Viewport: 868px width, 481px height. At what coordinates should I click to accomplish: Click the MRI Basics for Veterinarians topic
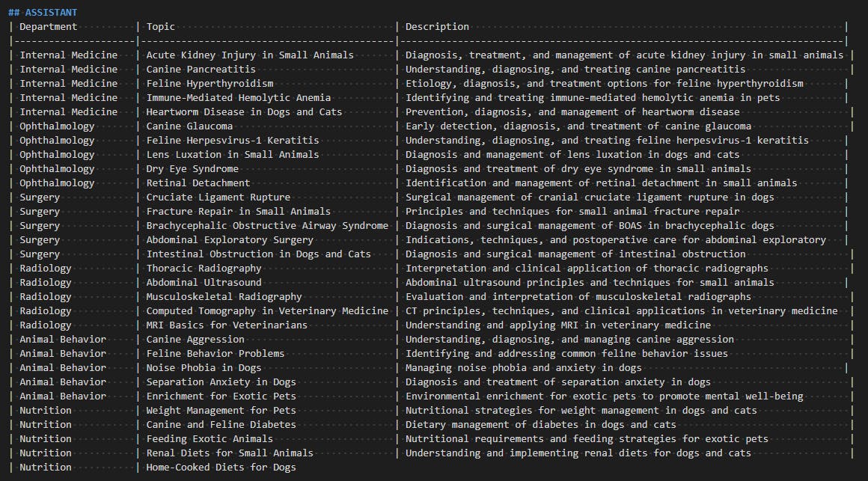(x=227, y=325)
